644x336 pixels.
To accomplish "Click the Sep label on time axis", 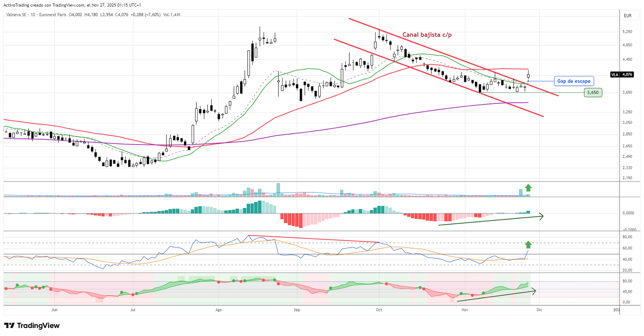I will point(297,310).
